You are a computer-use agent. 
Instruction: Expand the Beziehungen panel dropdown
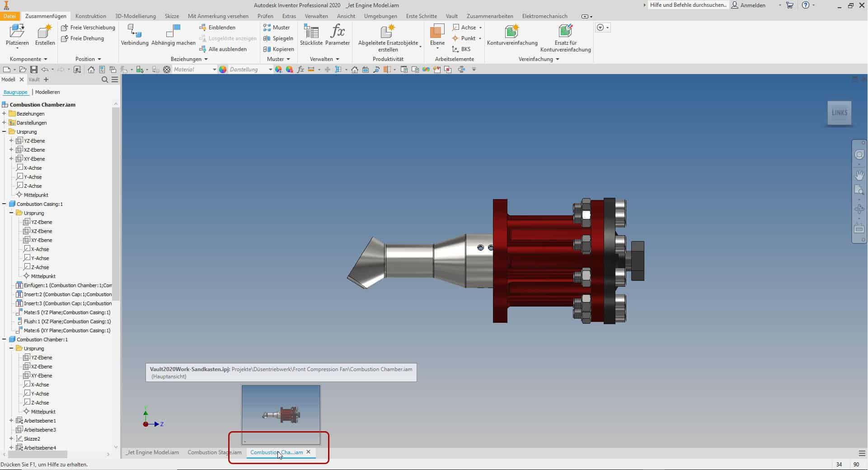coord(189,59)
